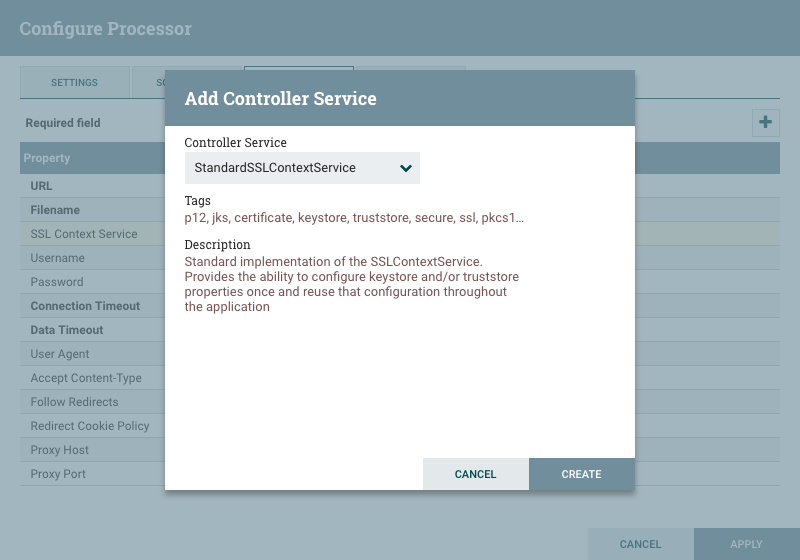The height and width of the screenshot is (560, 800).
Task: Expand the Controller Service dropdown chevron
Action: 406,168
